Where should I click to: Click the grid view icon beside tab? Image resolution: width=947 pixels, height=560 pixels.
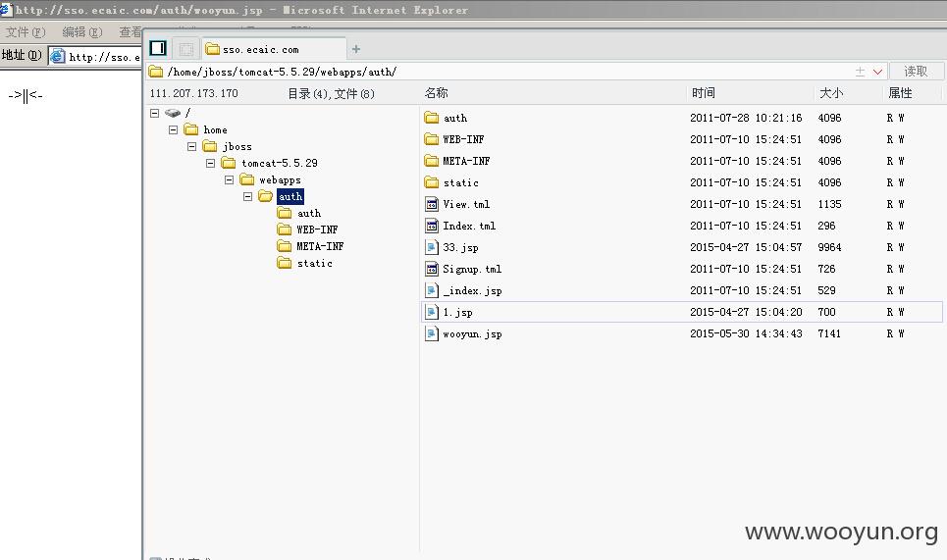[186, 49]
